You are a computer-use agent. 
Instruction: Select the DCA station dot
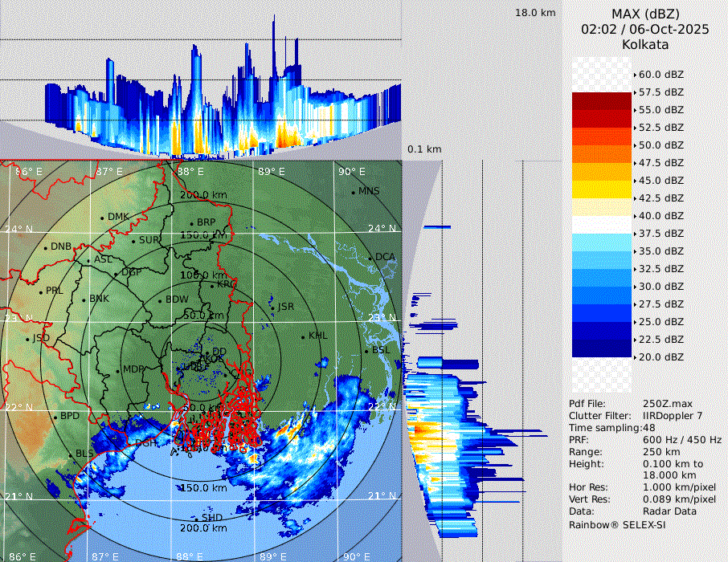point(371,258)
